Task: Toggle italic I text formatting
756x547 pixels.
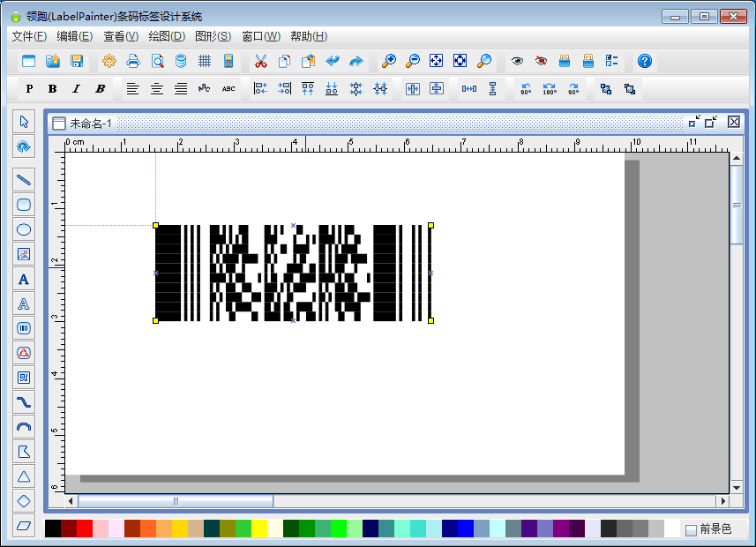Action: pos(76,89)
